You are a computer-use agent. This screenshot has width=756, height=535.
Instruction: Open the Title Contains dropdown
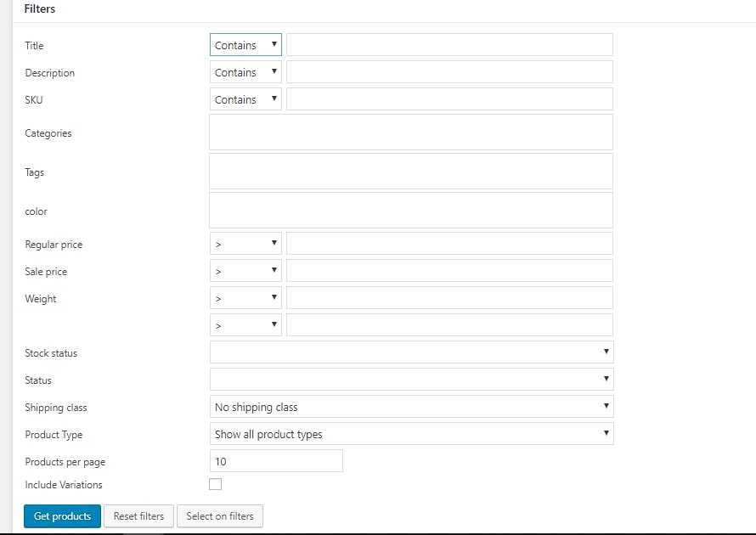[x=245, y=45]
